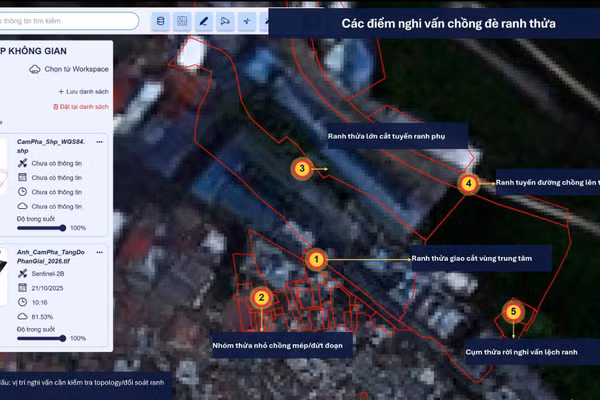Screen dimensions: 600x400
Task: Click the Sentinel-2B satellite name text
Action: click(48, 274)
